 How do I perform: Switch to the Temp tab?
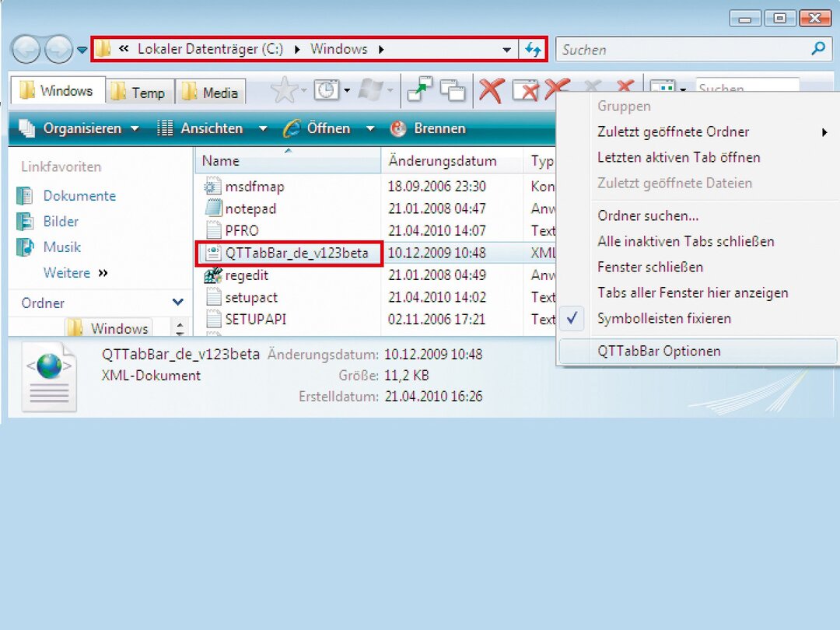pos(139,93)
